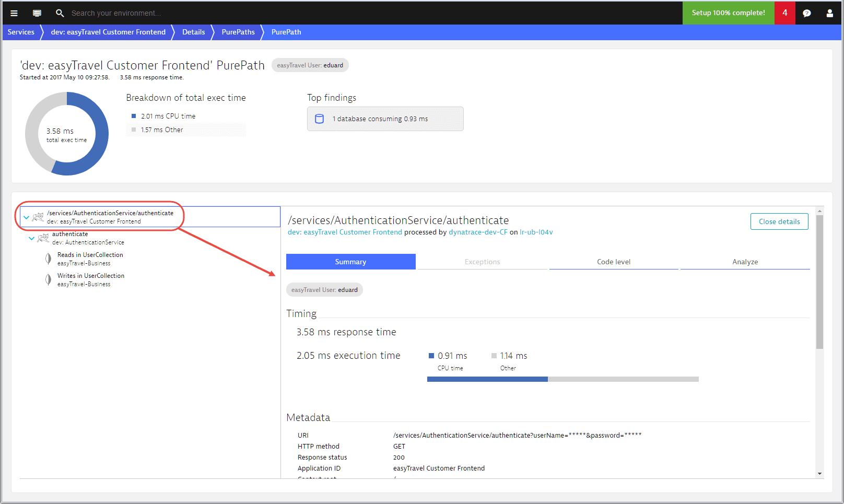Viewport: 844px width, 504px height.
Task: Click the details panel scrollbar thumb
Action: point(819,282)
